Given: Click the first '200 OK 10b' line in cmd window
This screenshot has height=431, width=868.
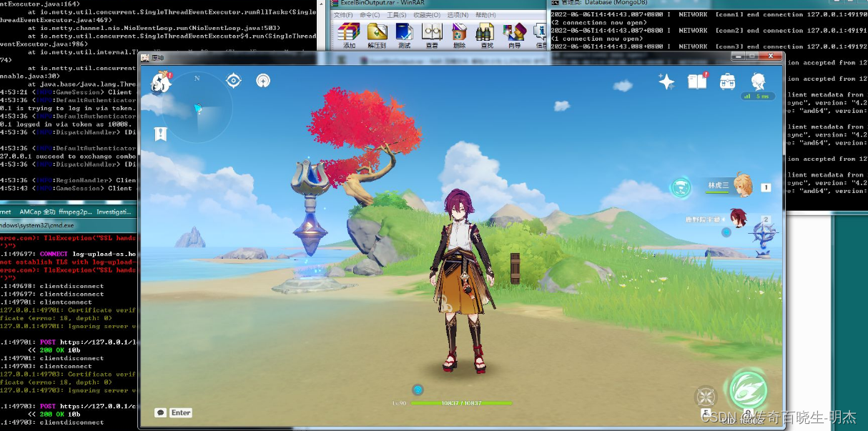Looking at the screenshot, I should [54, 350].
